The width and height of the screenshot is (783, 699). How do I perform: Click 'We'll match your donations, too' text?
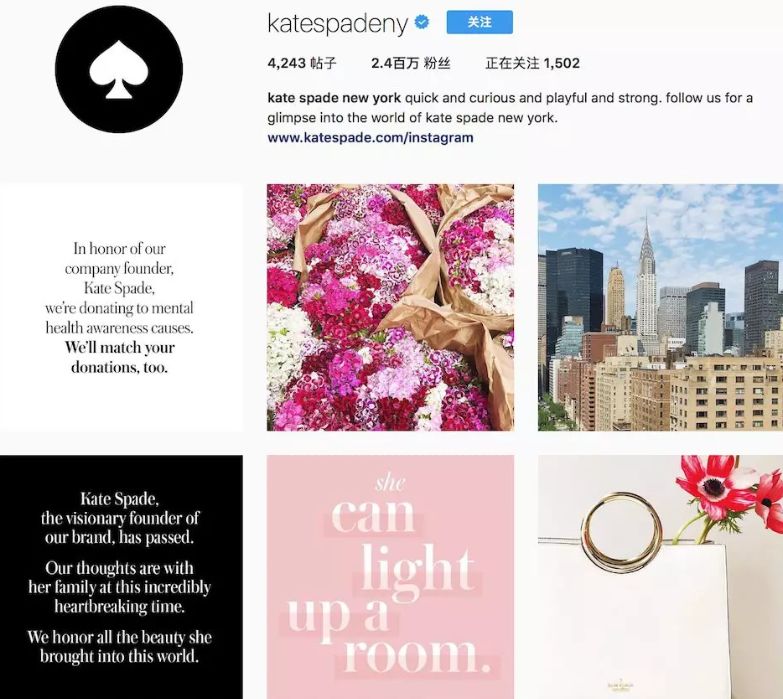pyautogui.click(x=119, y=357)
